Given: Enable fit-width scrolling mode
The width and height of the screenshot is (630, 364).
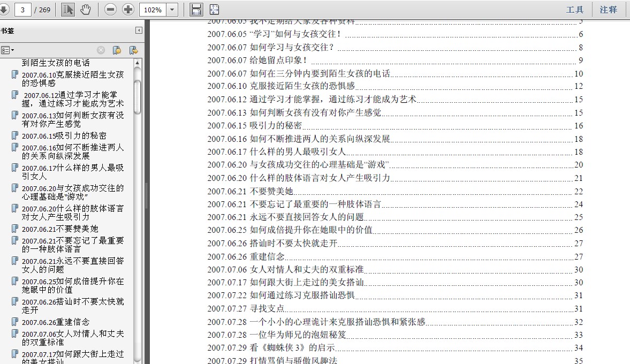Looking at the screenshot, I should (196, 10).
